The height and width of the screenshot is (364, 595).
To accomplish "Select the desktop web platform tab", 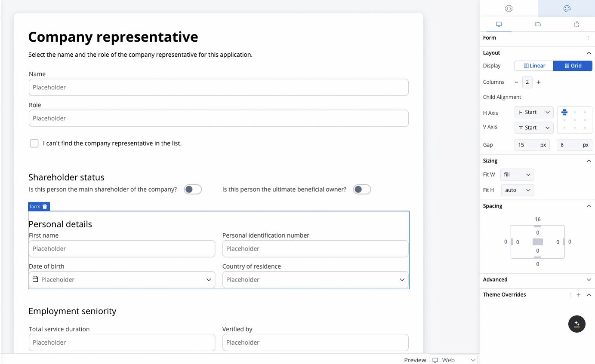I will point(499,24).
